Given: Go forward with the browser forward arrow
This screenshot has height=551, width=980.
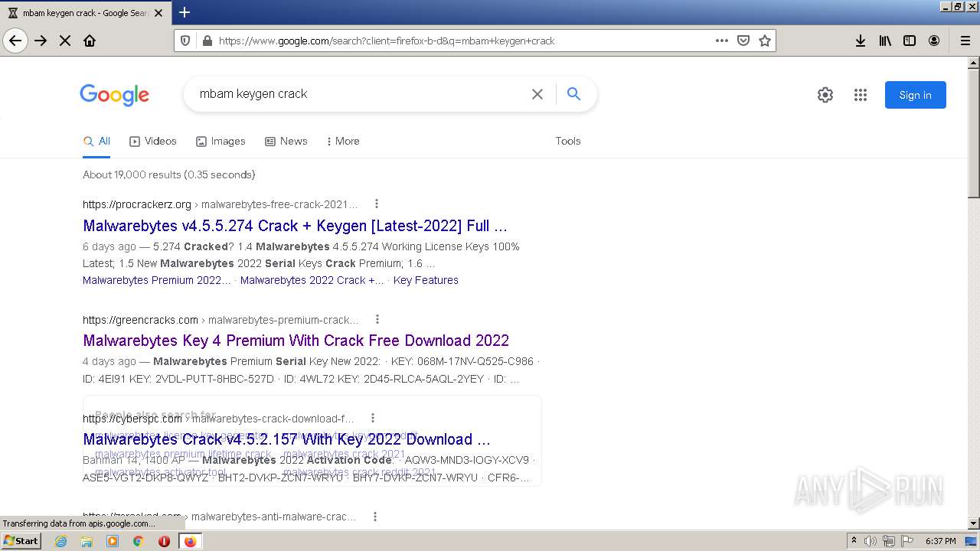Looking at the screenshot, I should click(41, 41).
